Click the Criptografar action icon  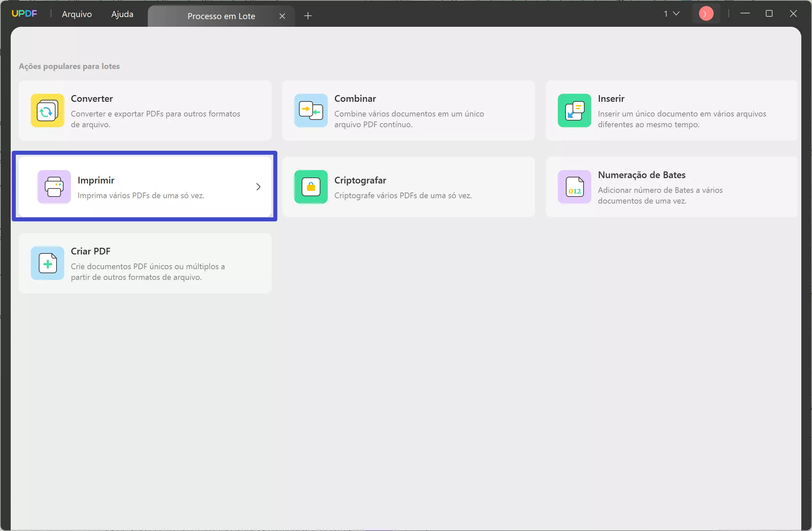[311, 187]
